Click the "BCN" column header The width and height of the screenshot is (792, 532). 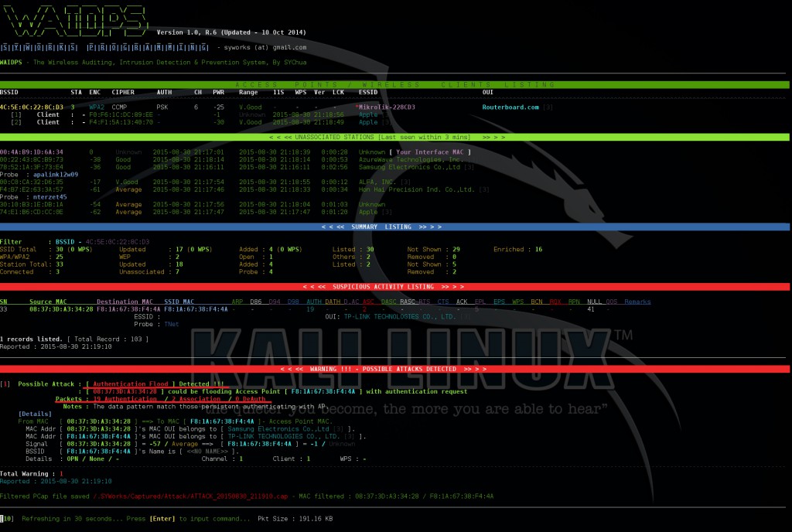point(537,302)
